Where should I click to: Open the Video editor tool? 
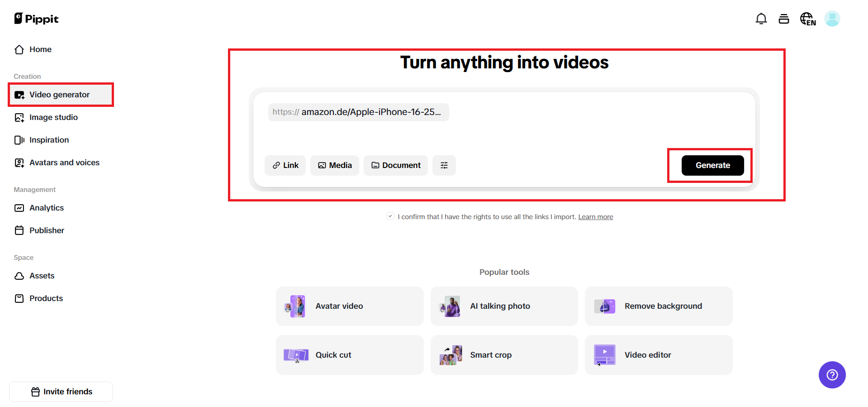pyautogui.click(x=659, y=355)
